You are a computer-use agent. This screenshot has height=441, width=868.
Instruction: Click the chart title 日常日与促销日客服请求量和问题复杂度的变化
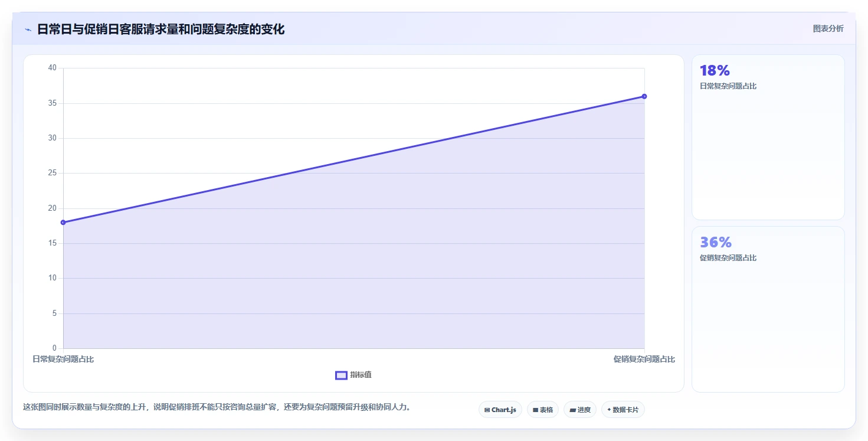(x=161, y=30)
